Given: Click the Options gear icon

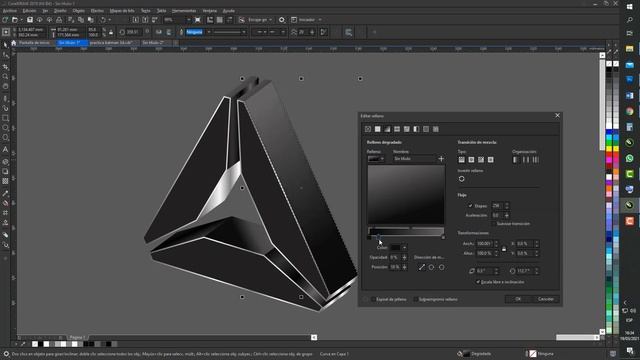Looking at the screenshot, I should (282, 20).
